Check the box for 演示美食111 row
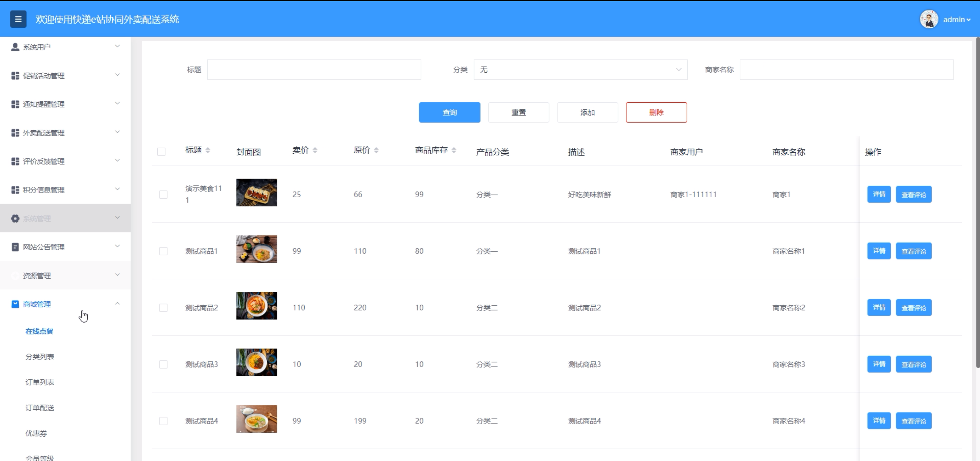This screenshot has width=980, height=461. (x=163, y=194)
